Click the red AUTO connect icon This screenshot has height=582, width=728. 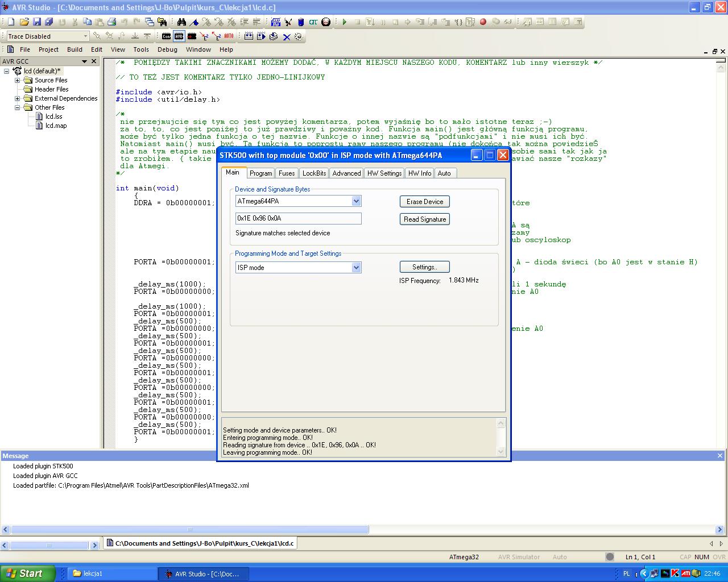[x=229, y=36]
